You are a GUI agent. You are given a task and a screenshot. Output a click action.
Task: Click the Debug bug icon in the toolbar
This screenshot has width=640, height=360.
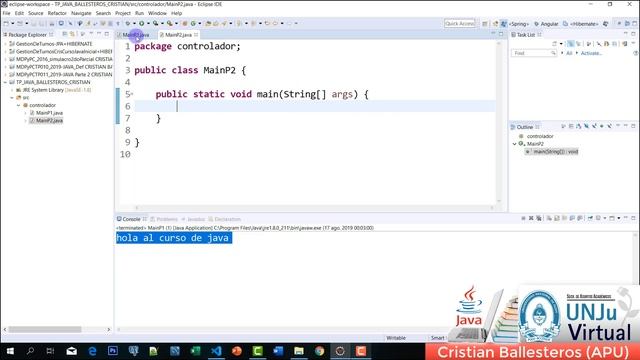(x=128, y=23)
